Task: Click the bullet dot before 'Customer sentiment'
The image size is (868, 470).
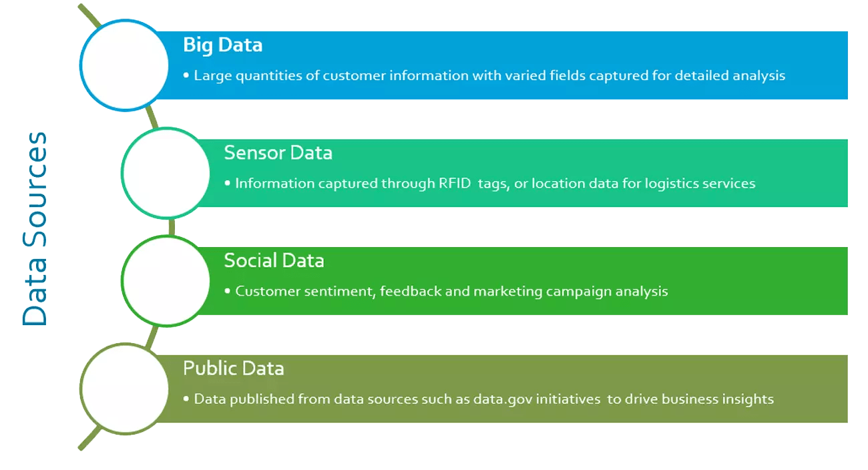Action: 228,292
